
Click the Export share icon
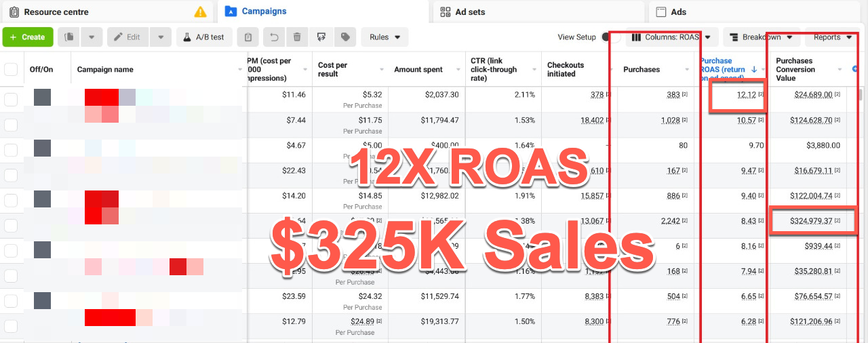click(x=321, y=37)
